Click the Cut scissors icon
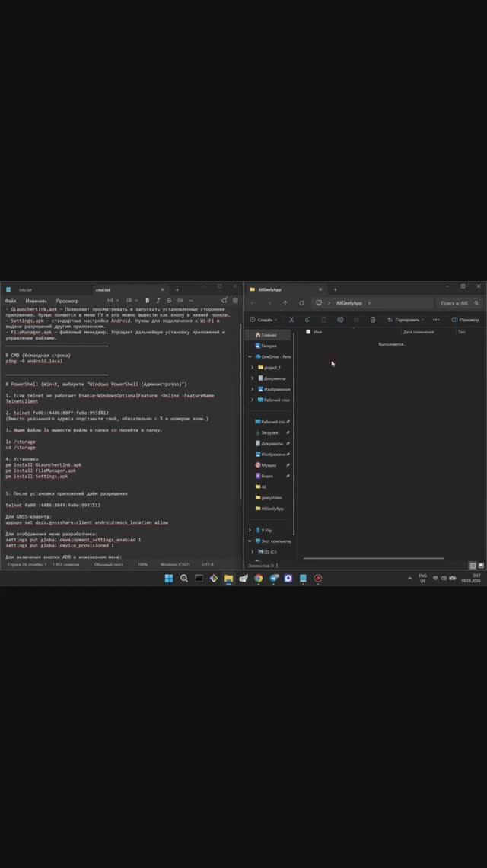487x868 pixels. coord(291,320)
